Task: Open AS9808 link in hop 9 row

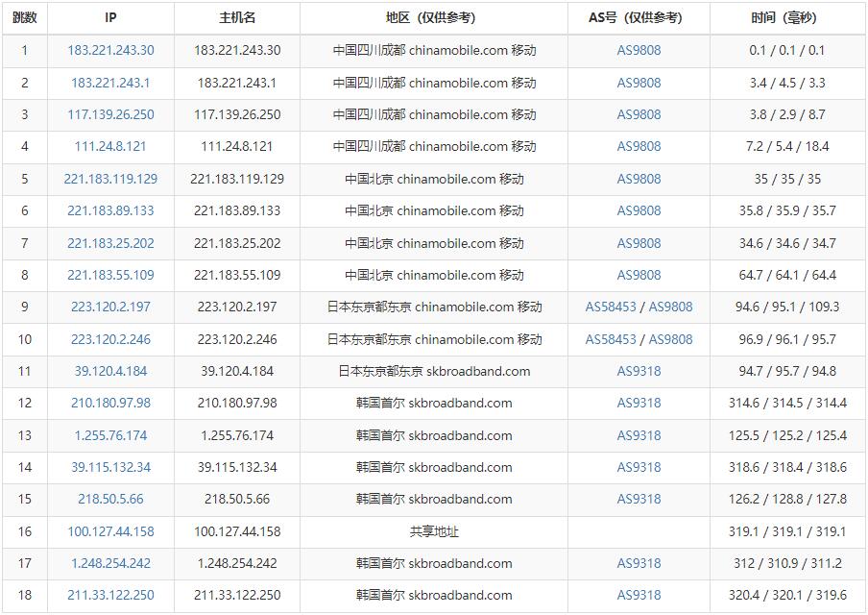Action: pos(670,307)
